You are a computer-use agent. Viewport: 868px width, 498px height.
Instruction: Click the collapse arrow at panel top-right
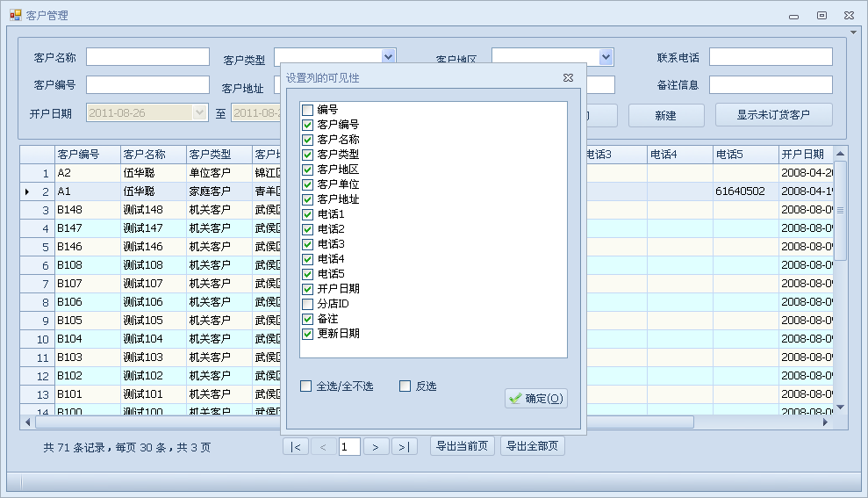point(853,32)
